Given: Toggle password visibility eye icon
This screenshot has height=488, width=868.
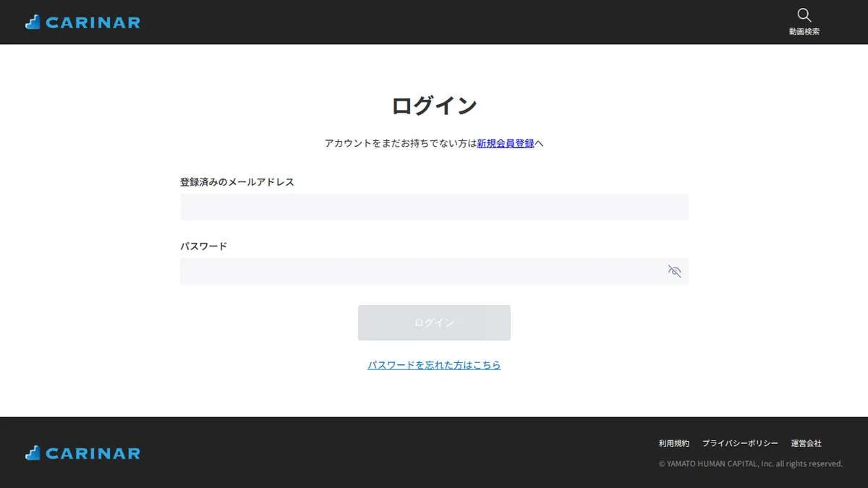Looking at the screenshot, I should coord(674,271).
